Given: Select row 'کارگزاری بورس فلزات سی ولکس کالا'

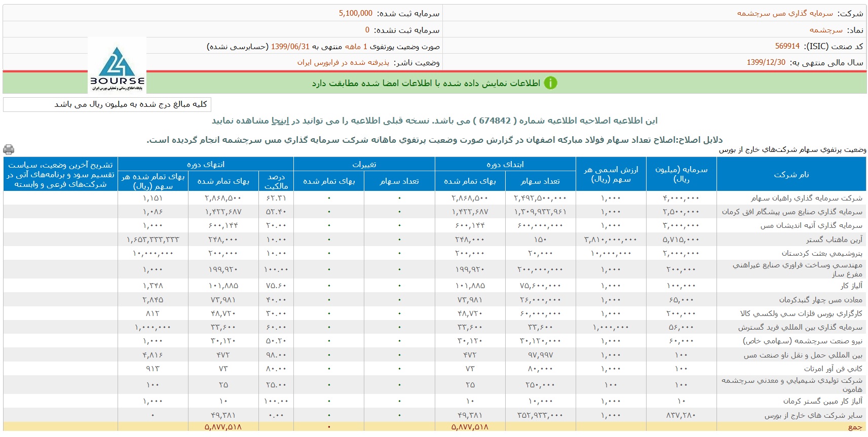Looking at the screenshot, I should tap(434, 313).
